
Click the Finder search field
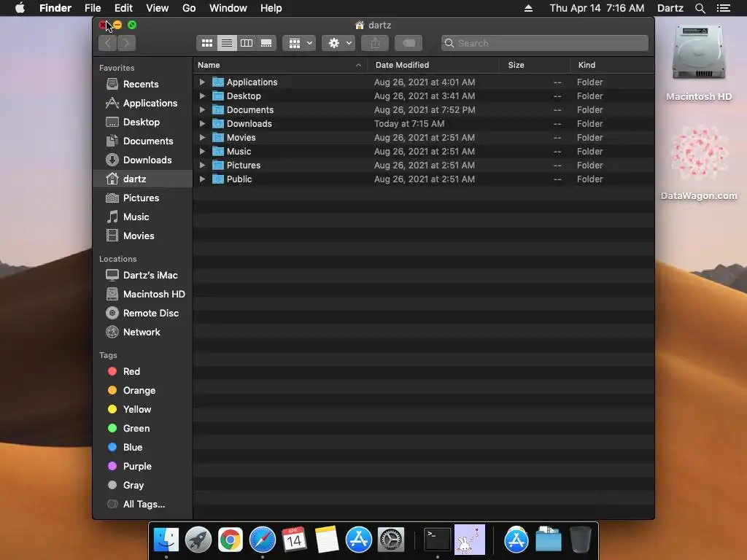544,43
